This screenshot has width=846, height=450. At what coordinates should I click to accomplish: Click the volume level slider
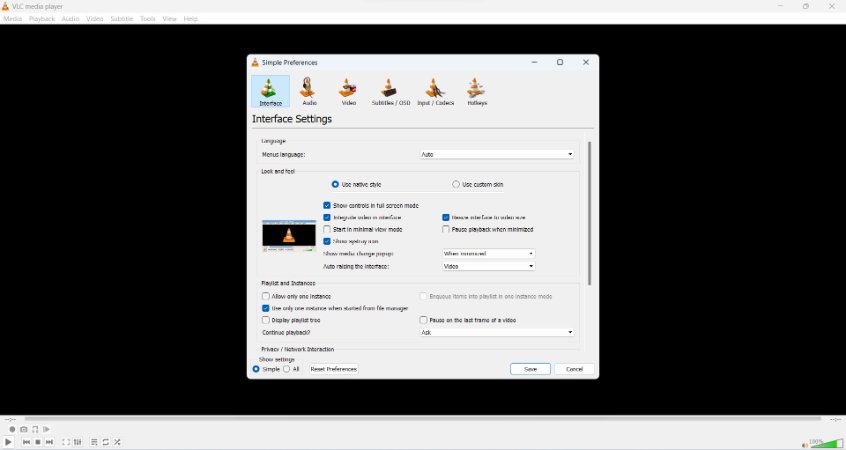point(827,444)
